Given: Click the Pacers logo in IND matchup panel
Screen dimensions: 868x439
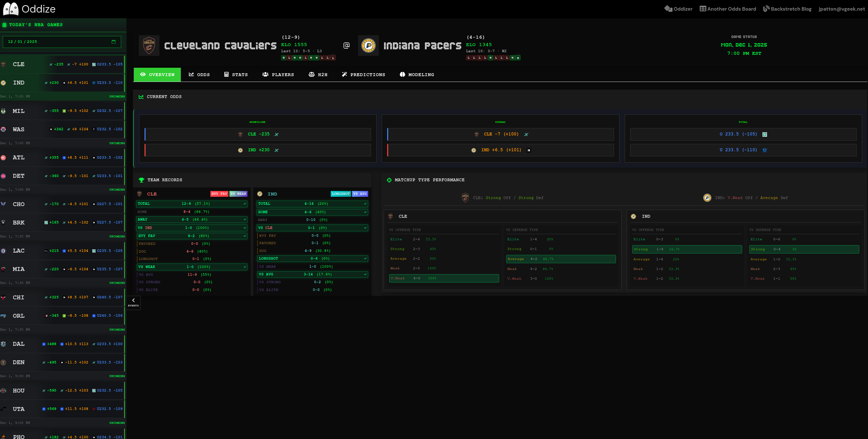Looking at the screenshot, I should tap(633, 216).
